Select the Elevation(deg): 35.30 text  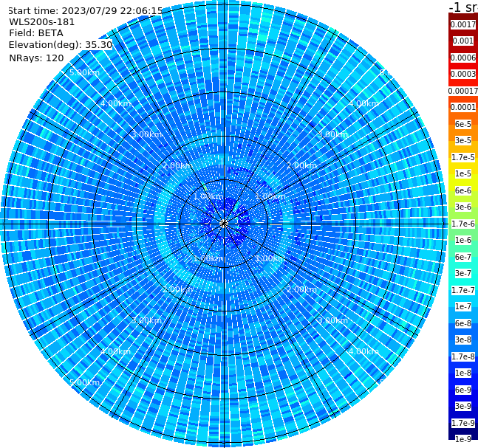[61, 45]
